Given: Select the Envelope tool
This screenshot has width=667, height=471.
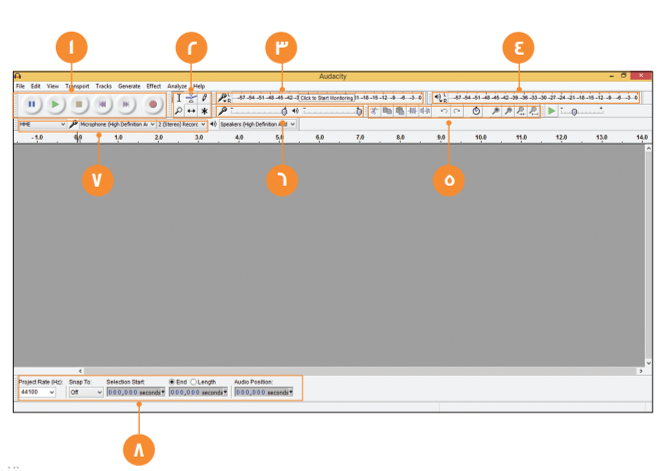Looking at the screenshot, I should [191, 98].
